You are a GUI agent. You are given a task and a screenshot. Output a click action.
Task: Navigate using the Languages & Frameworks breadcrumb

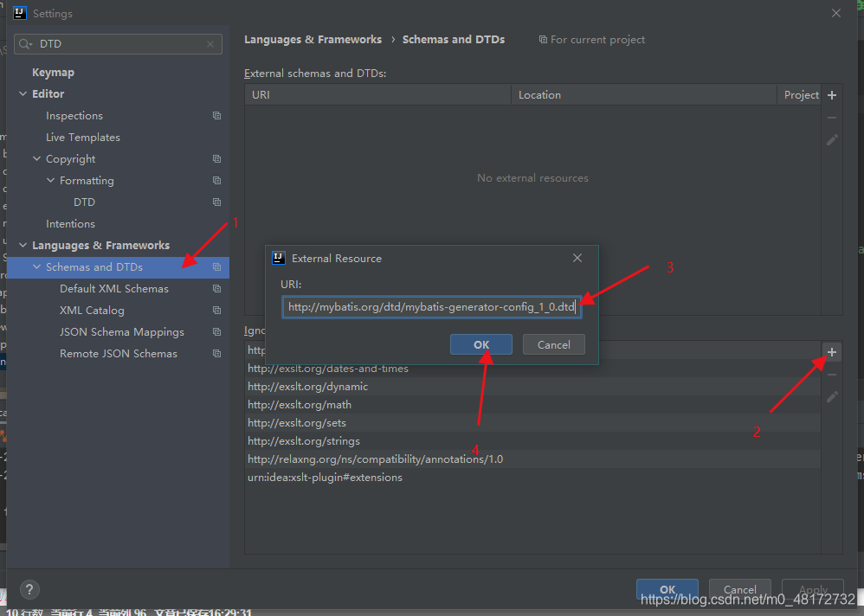point(313,39)
